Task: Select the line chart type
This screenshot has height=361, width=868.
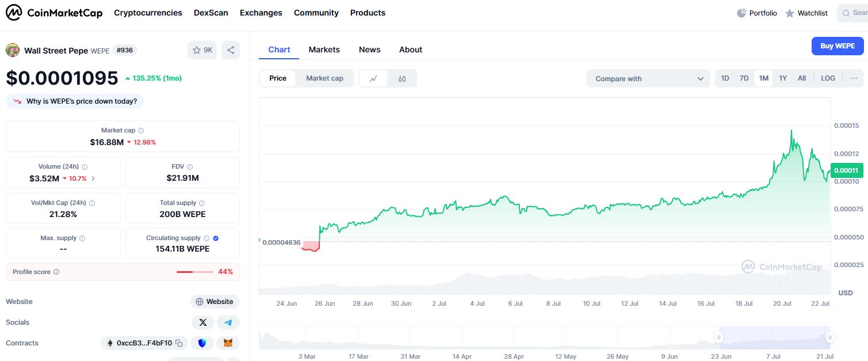Action: pyautogui.click(x=373, y=78)
